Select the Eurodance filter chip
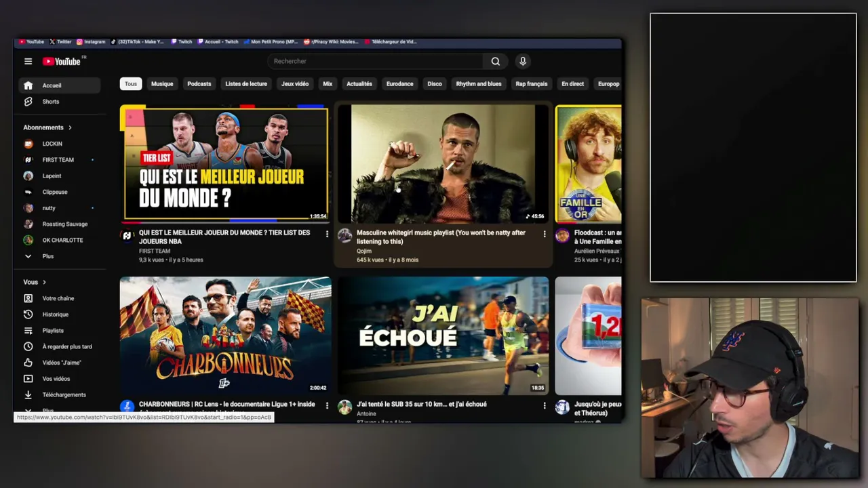The image size is (868, 488). click(400, 84)
